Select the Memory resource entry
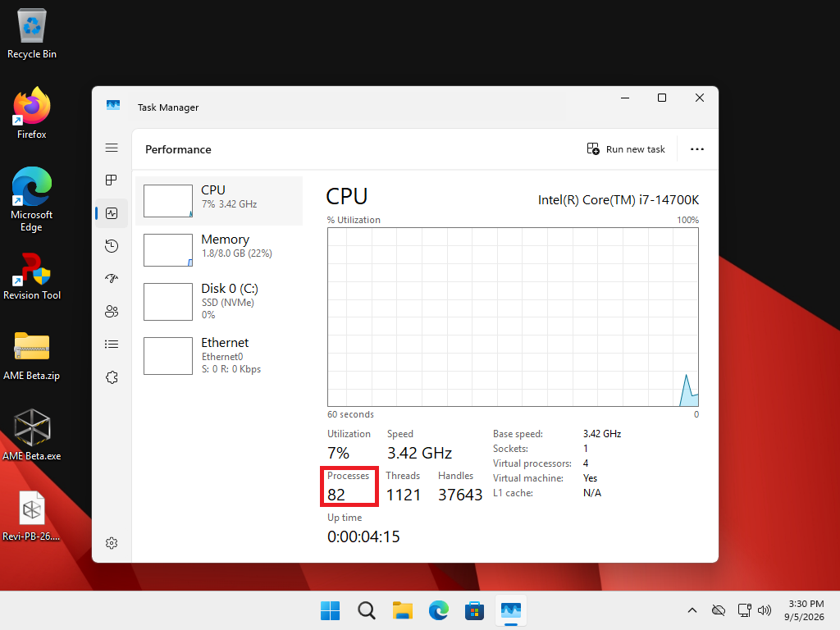The image size is (840, 630). 219,250
